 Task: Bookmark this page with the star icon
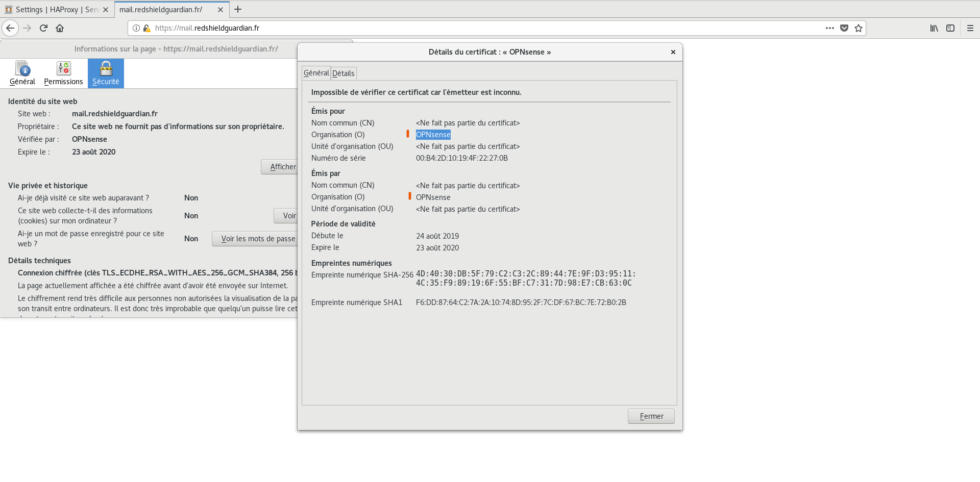[x=859, y=28]
